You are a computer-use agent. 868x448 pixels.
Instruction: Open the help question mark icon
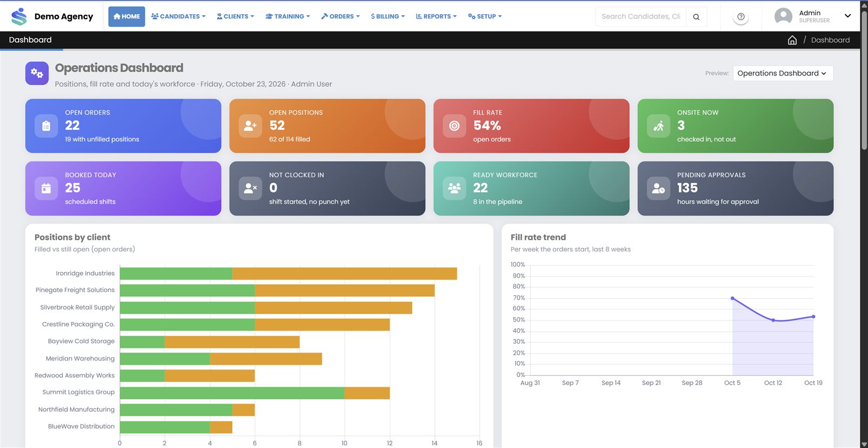coord(741,17)
